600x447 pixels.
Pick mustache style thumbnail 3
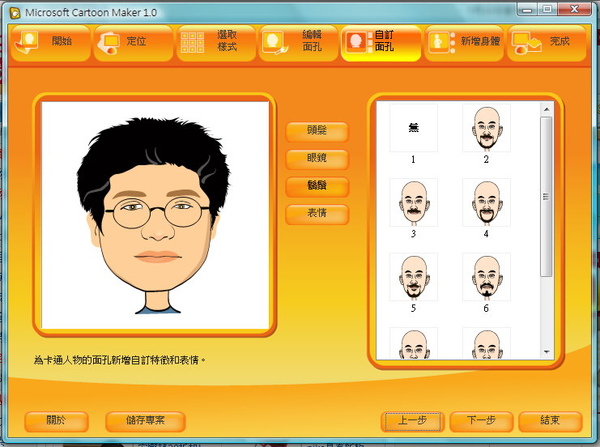coord(413,202)
